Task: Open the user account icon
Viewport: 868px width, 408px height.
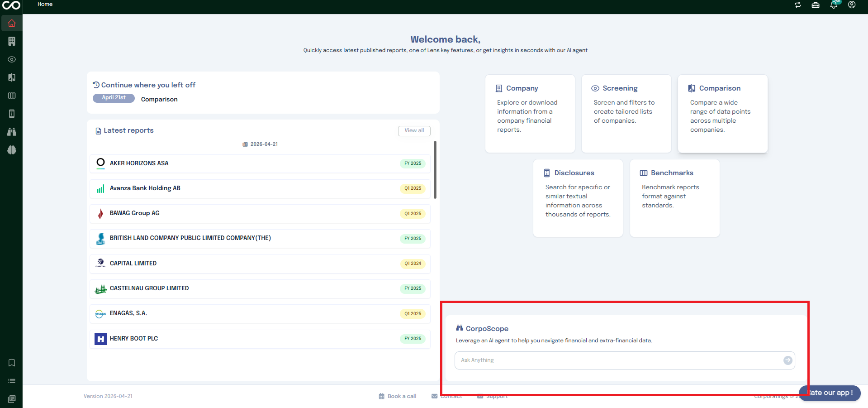Action: [x=852, y=5]
